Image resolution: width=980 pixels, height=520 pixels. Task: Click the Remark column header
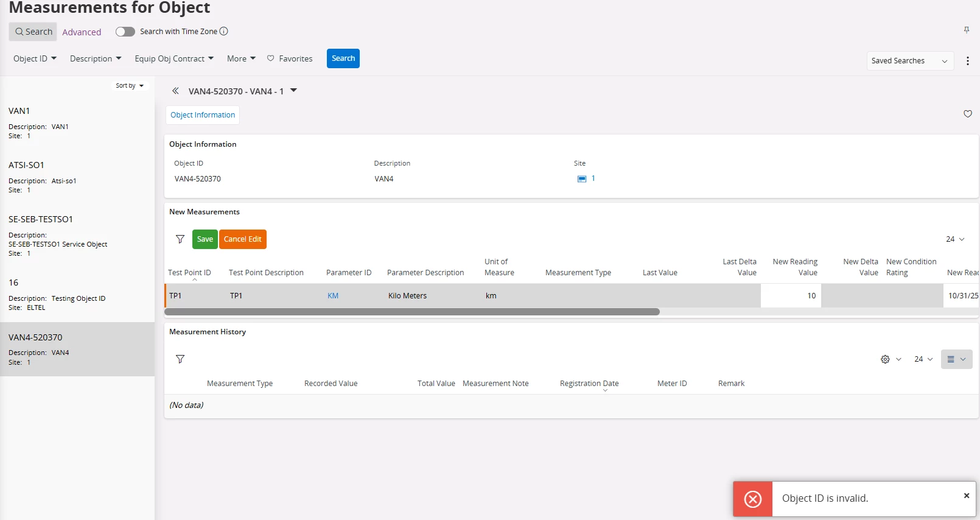(x=731, y=384)
